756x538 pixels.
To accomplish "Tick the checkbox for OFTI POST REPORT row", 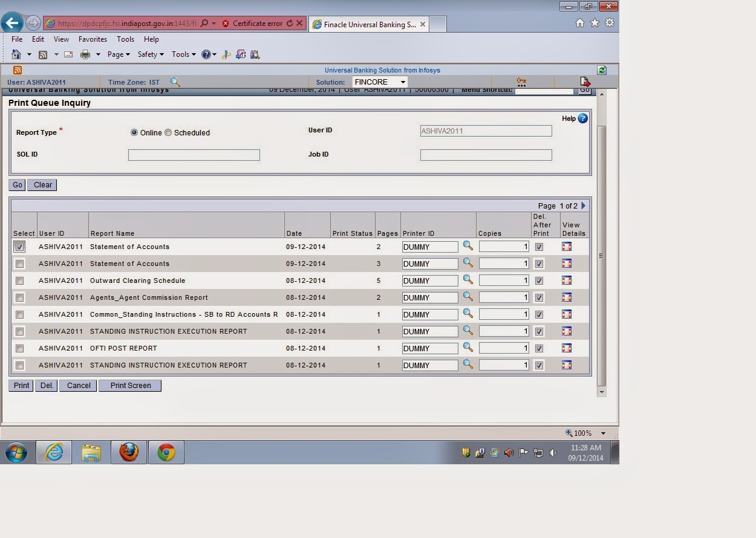I will click(x=19, y=348).
